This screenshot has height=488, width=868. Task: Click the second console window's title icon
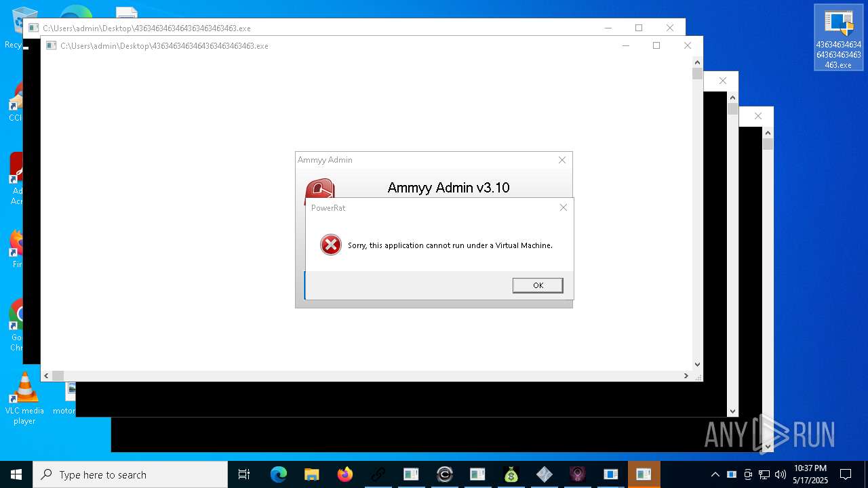point(33,28)
